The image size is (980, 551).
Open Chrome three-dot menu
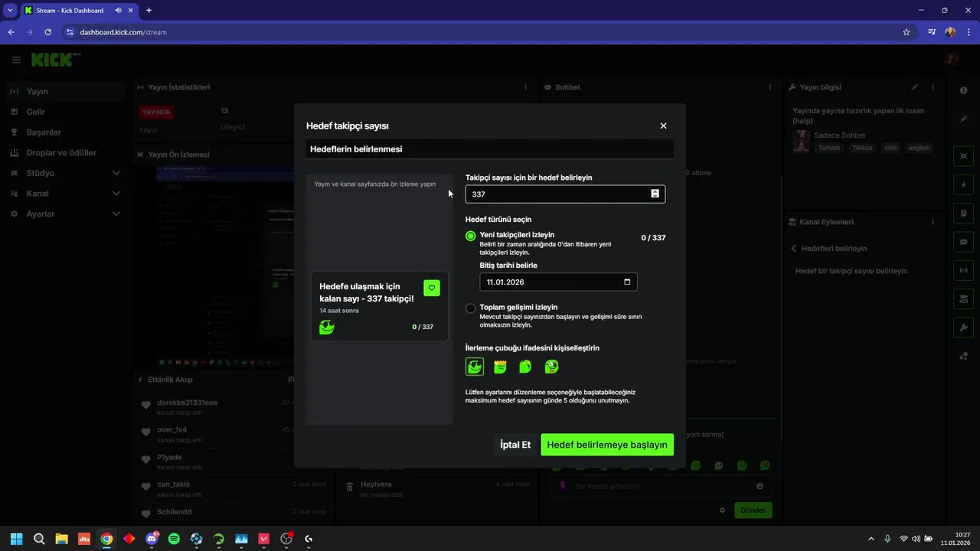coord(969,32)
